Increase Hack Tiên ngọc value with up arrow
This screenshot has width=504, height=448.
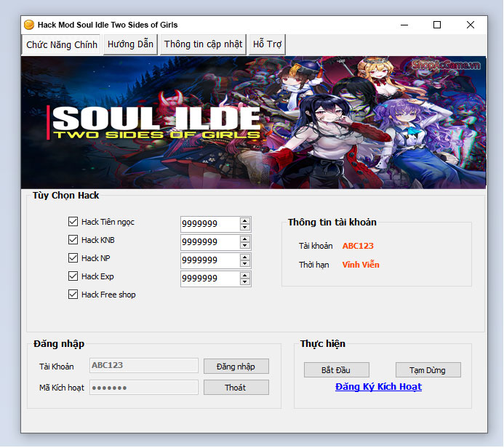[245, 221]
